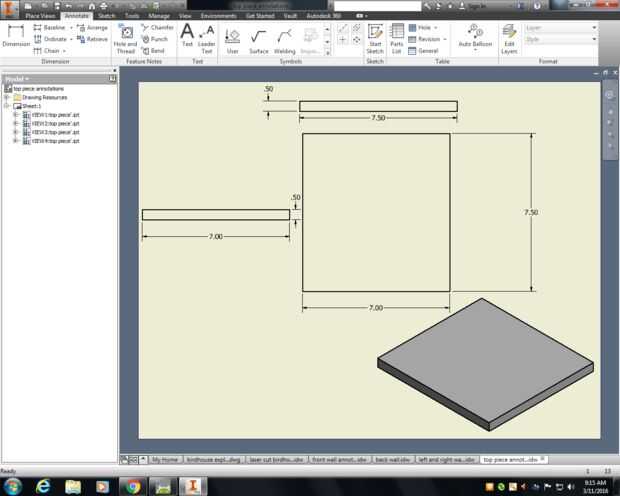This screenshot has width=620, height=496.
Task: Insert a User symbol
Action: click(232, 42)
